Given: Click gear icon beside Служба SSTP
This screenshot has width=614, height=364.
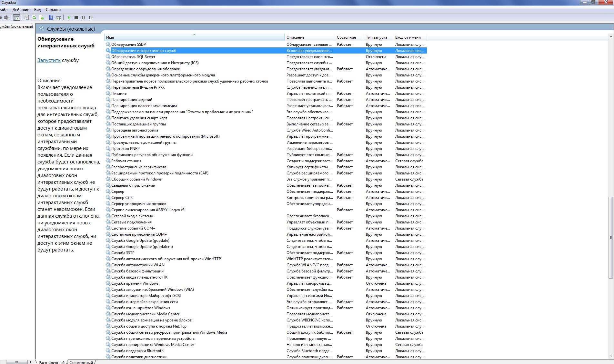Looking at the screenshot, I should [x=108, y=252].
